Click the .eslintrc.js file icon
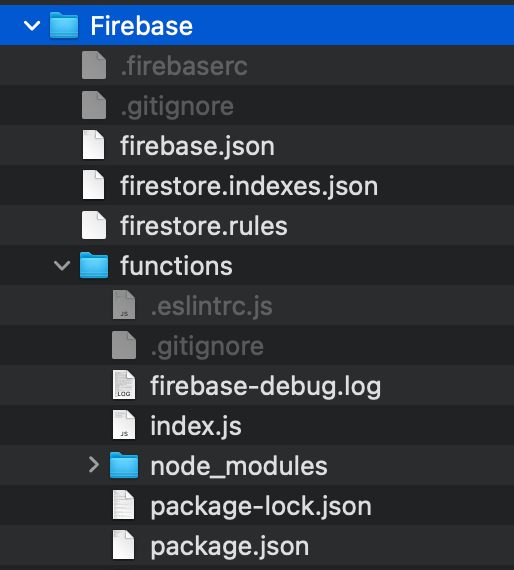Viewport: 514px width, 570px height. tap(124, 305)
